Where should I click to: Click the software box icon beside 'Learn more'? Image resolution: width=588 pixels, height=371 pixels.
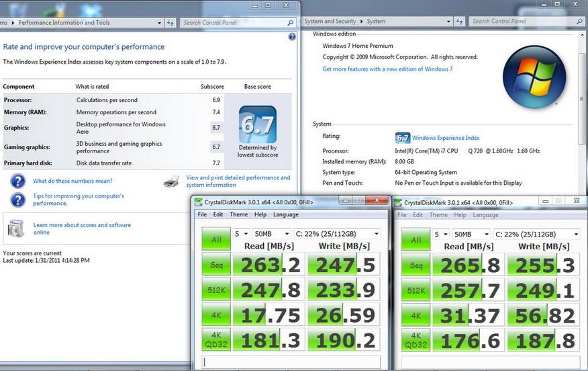tap(16, 229)
